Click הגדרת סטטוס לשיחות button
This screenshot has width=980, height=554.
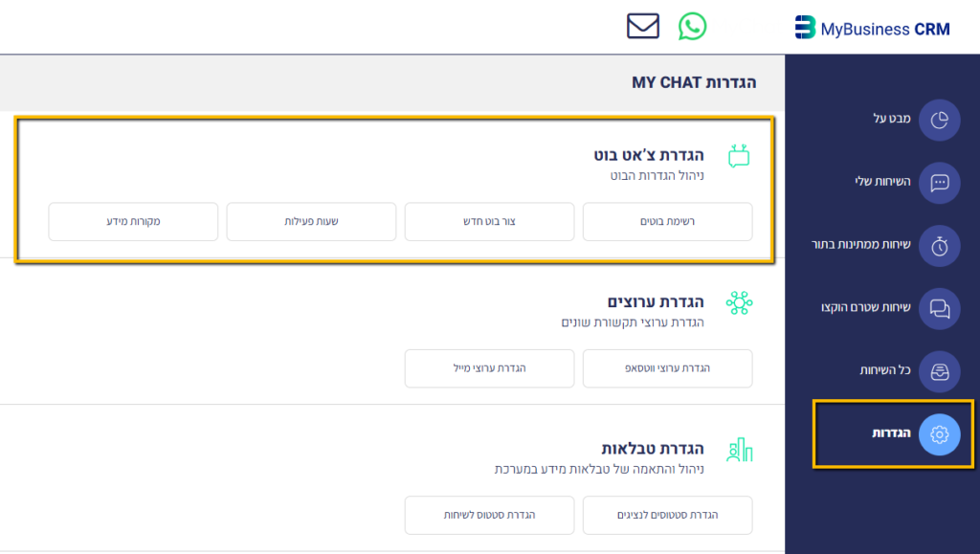pos(489,515)
